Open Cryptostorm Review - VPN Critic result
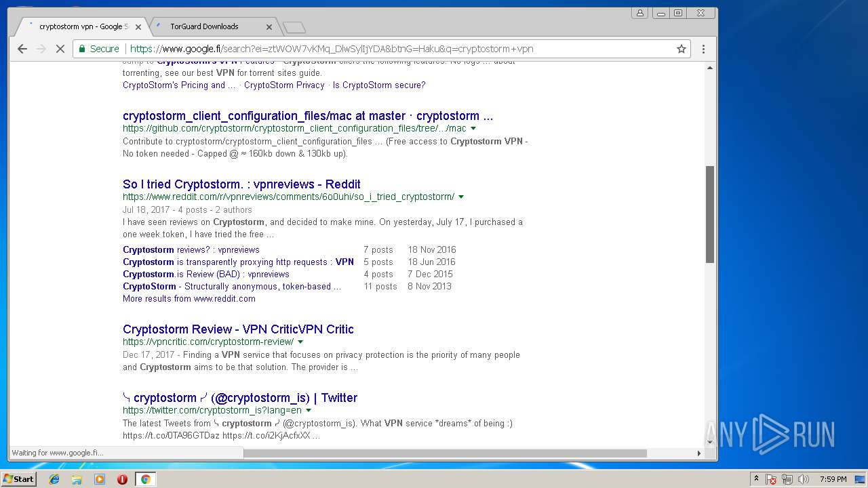This screenshot has height=488, width=868. click(238, 329)
